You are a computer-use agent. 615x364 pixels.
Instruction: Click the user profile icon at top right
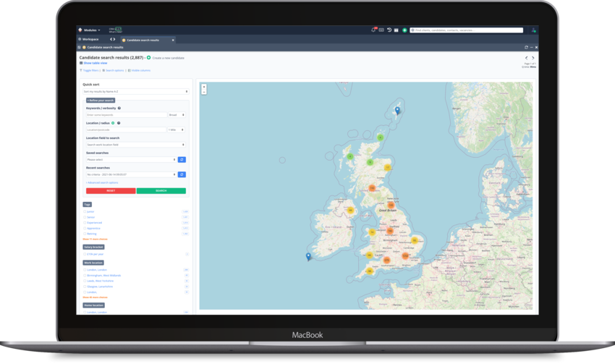[x=533, y=30]
